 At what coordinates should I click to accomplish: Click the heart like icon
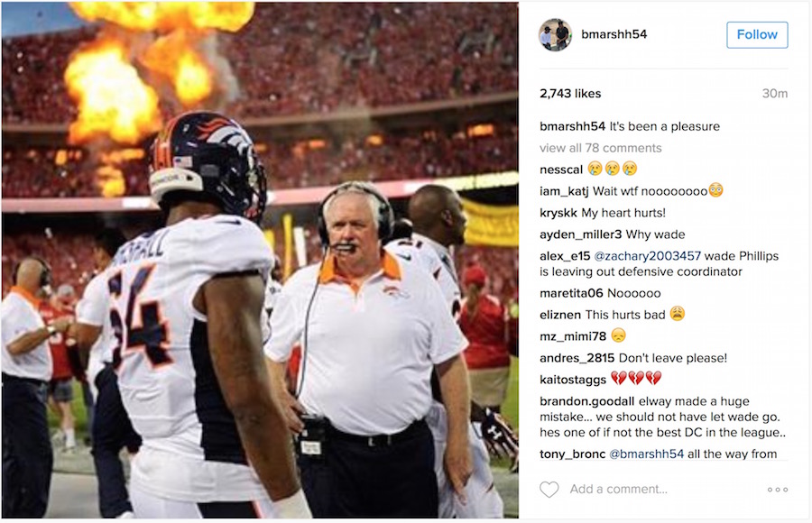549,490
